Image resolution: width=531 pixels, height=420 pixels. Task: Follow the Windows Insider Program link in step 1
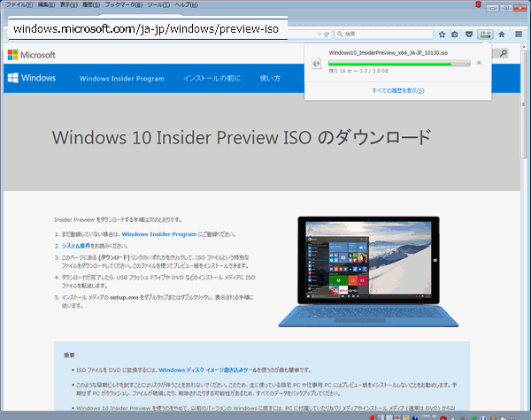tap(159, 234)
